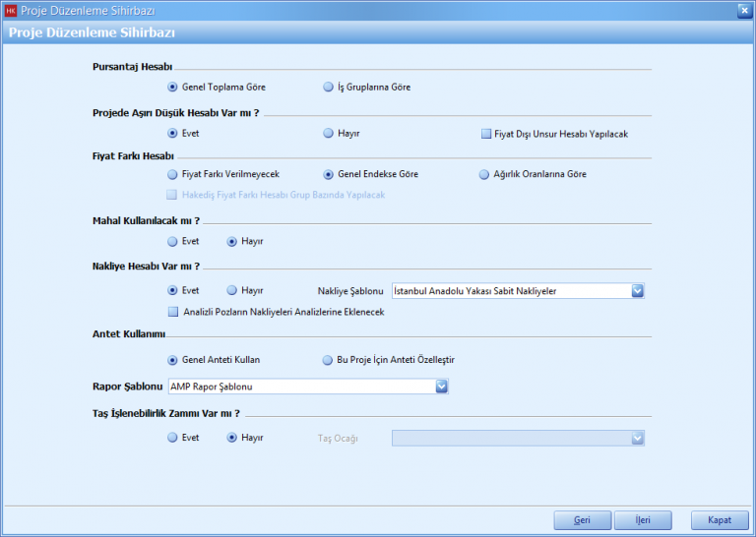756x537 pixels.
Task: Choose Hayır for Nakliye Hesabı
Action: coord(232,290)
